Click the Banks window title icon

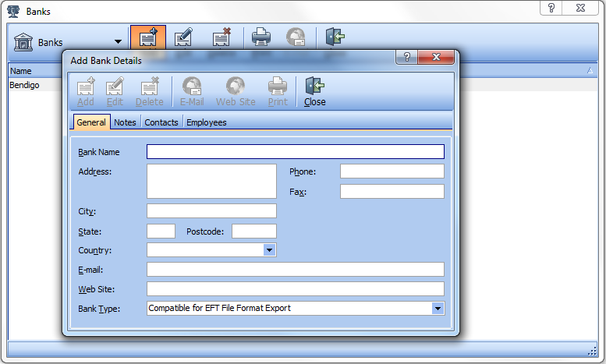point(13,11)
